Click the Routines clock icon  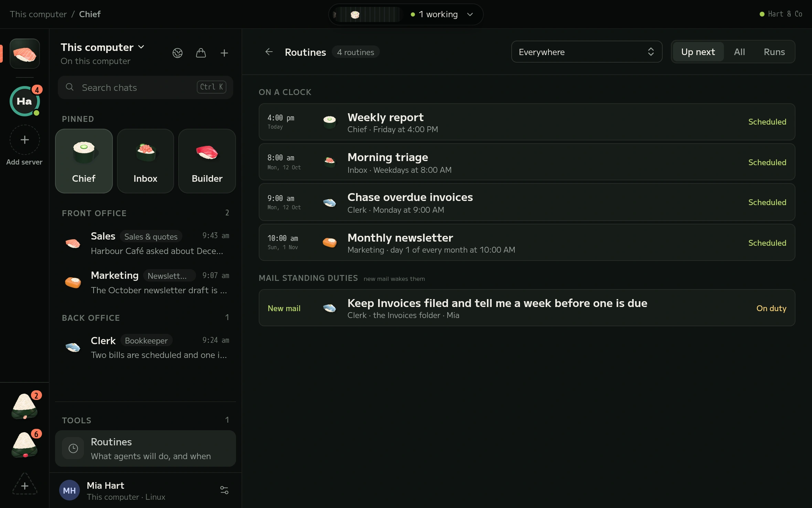tap(73, 448)
